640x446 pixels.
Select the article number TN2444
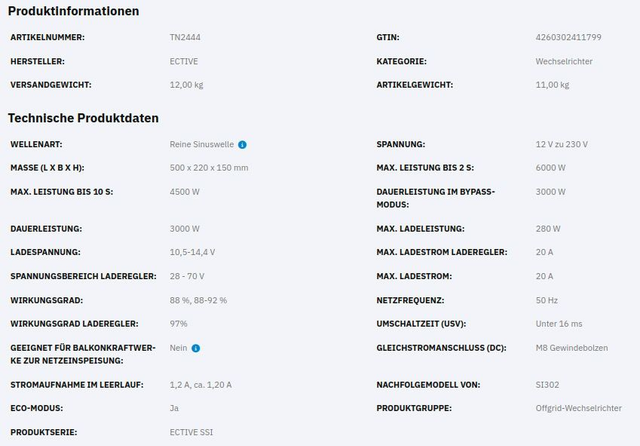185,37
